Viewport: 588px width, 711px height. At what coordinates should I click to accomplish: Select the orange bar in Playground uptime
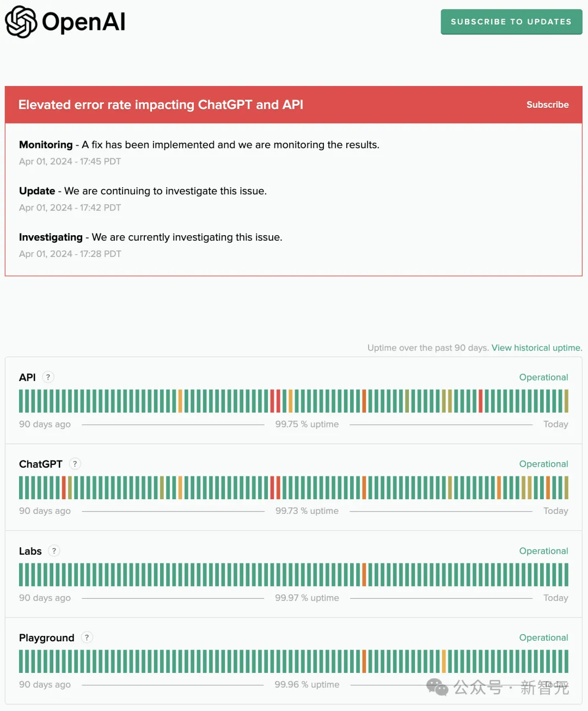364,661
